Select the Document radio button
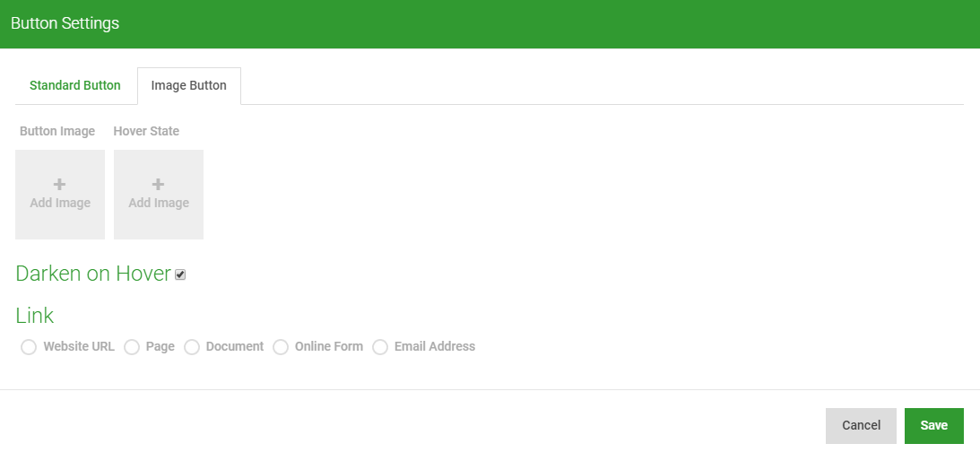Viewport: 980px width, 461px height. pyautogui.click(x=191, y=346)
